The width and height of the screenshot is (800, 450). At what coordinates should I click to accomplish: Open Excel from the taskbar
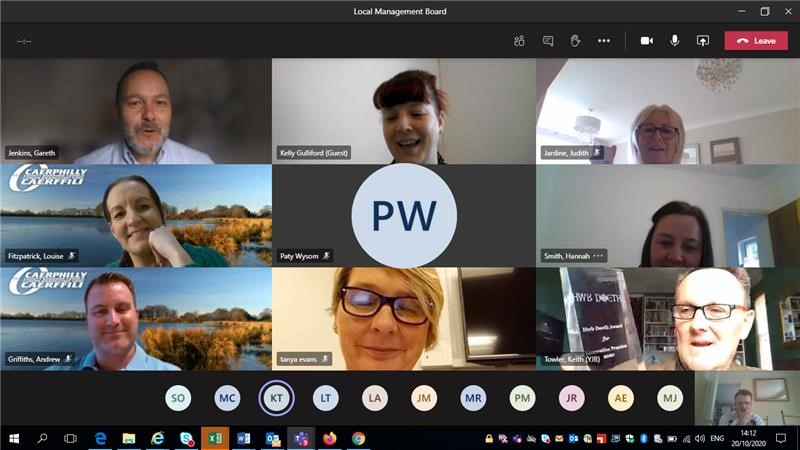[215, 438]
